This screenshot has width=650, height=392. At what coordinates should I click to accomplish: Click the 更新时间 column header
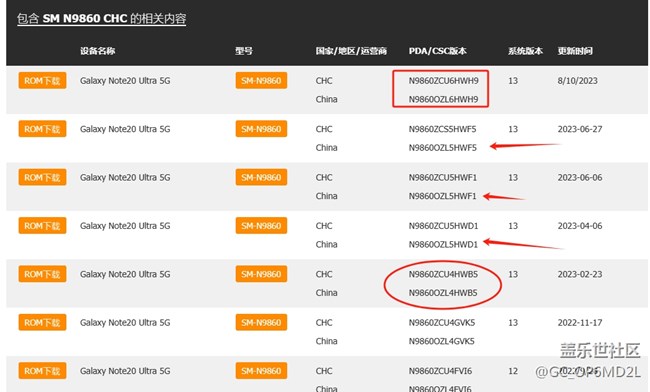[x=575, y=51]
